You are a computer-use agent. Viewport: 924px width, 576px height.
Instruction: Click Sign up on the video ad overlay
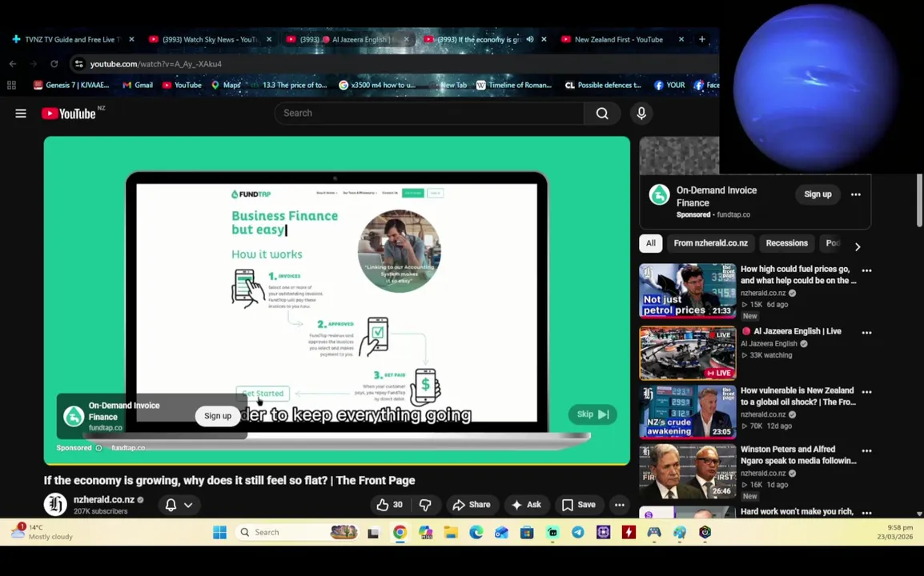coord(218,416)
